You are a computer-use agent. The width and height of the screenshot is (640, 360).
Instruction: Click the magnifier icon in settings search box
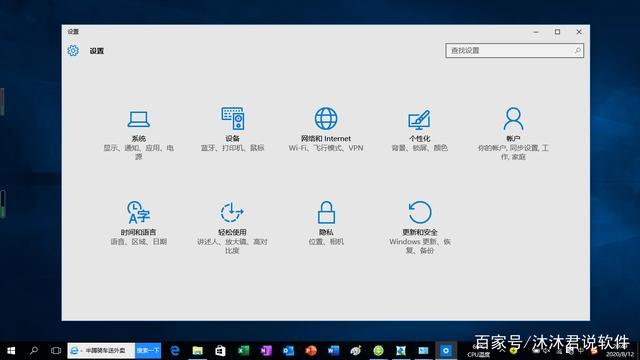(x=577, y=51)
